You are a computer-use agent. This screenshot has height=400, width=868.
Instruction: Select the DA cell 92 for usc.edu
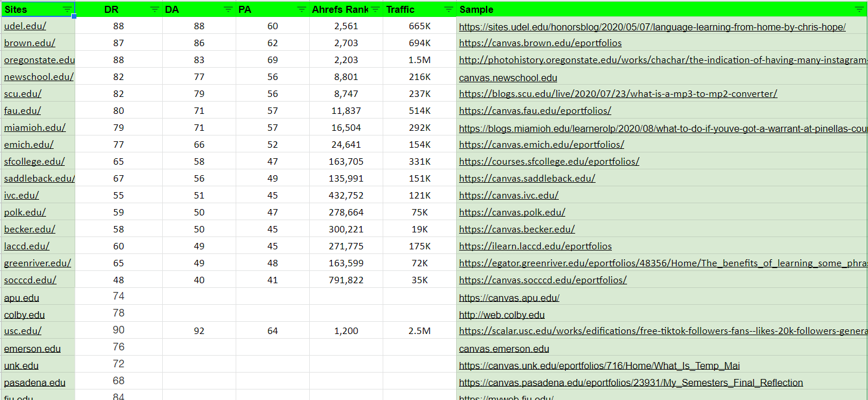tap(199, 331)
